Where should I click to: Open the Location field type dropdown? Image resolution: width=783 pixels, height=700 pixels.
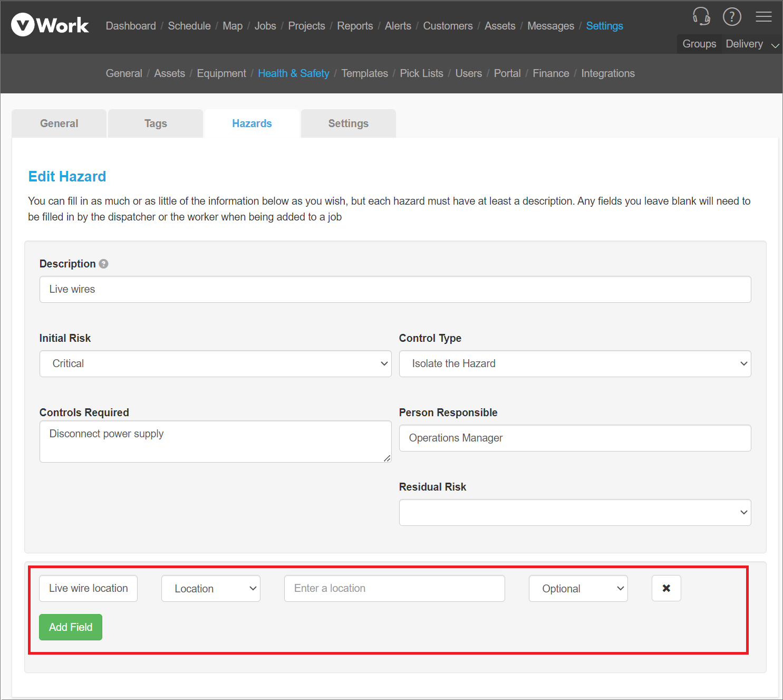click(x=210, y=588)
